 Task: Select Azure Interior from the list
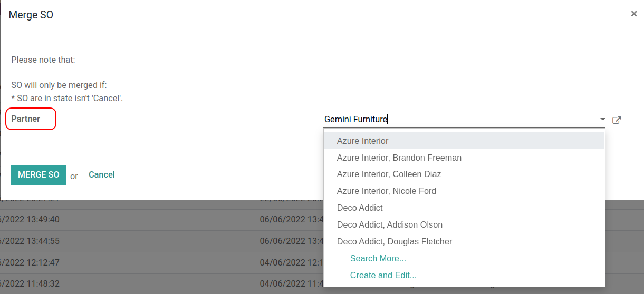click(362, 141)
